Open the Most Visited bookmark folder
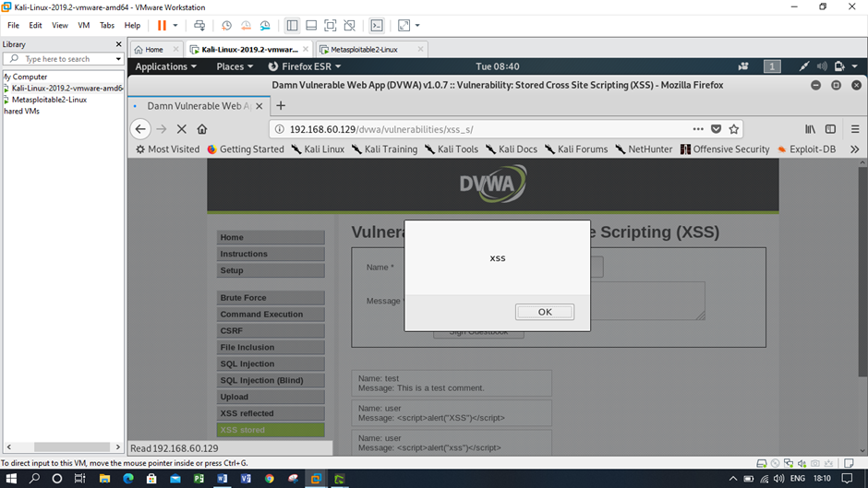 coord(168,149)
